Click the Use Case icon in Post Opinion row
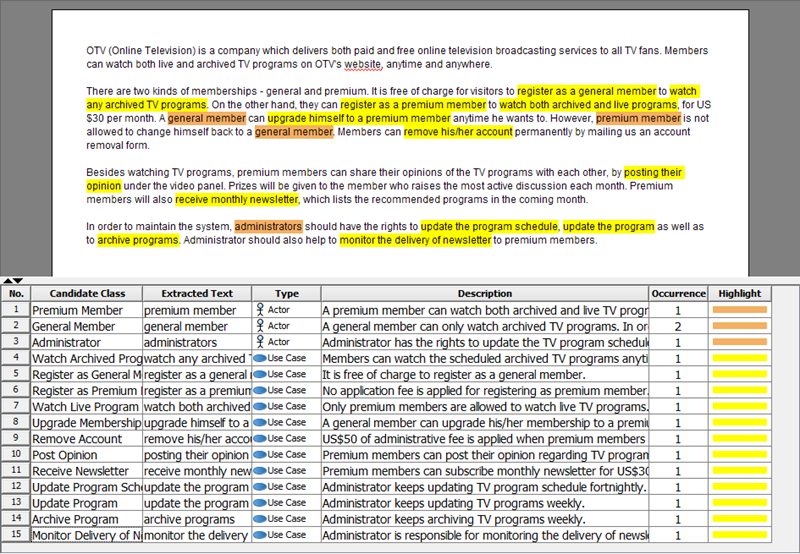 [260, 455]
